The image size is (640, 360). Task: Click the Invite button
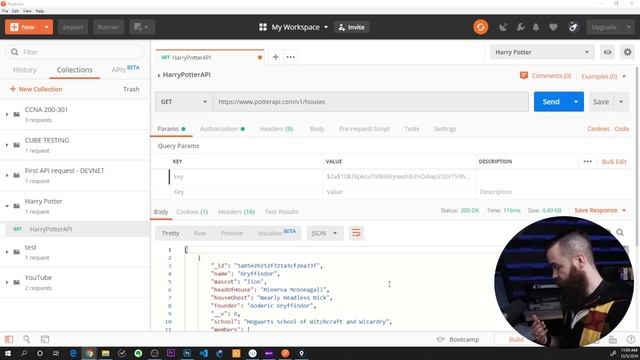351,27
